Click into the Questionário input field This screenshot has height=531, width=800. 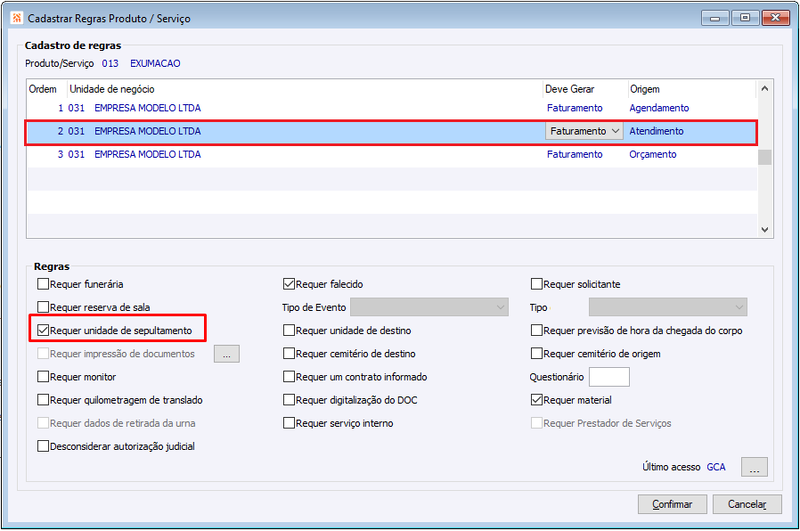[609, 377]
